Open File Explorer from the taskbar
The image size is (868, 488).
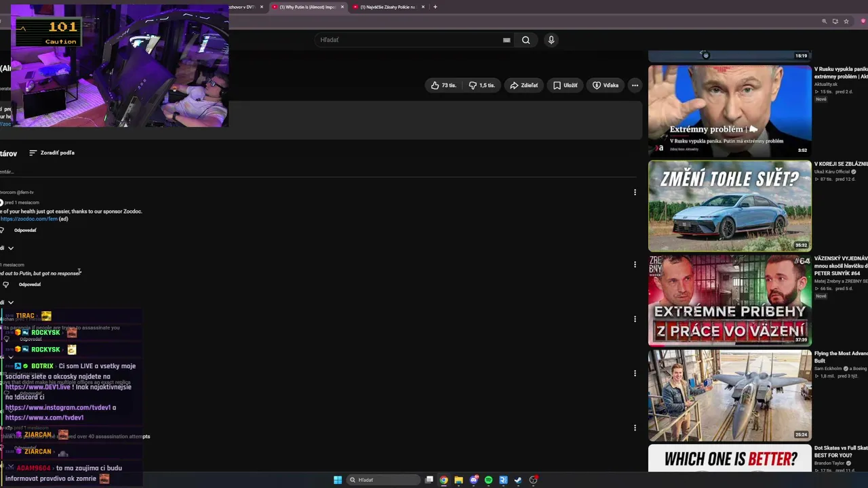[x=458, y=480]
